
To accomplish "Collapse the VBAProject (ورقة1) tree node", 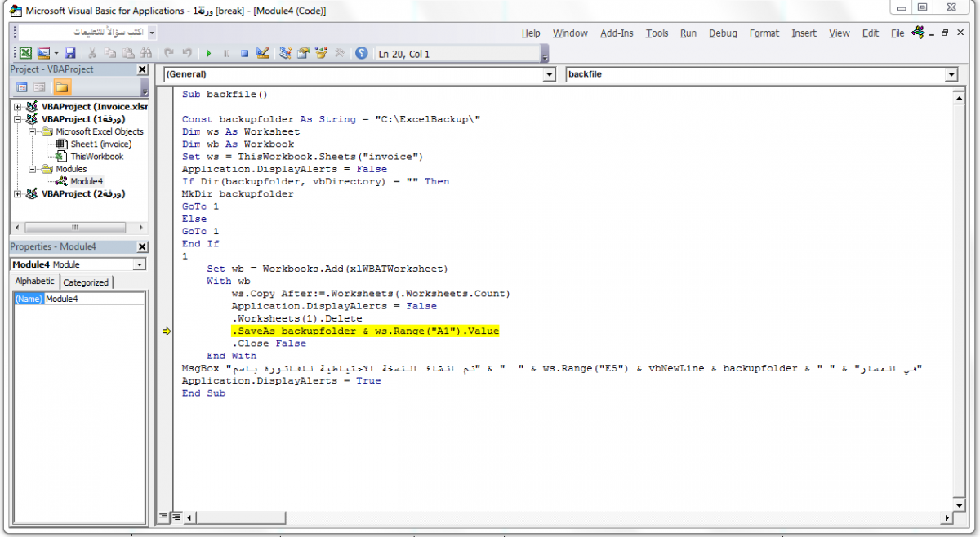I will [x=17, y=119].
